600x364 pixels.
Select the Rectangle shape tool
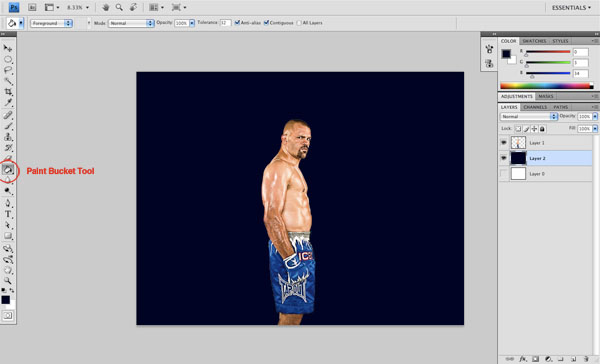click(8, 236)
